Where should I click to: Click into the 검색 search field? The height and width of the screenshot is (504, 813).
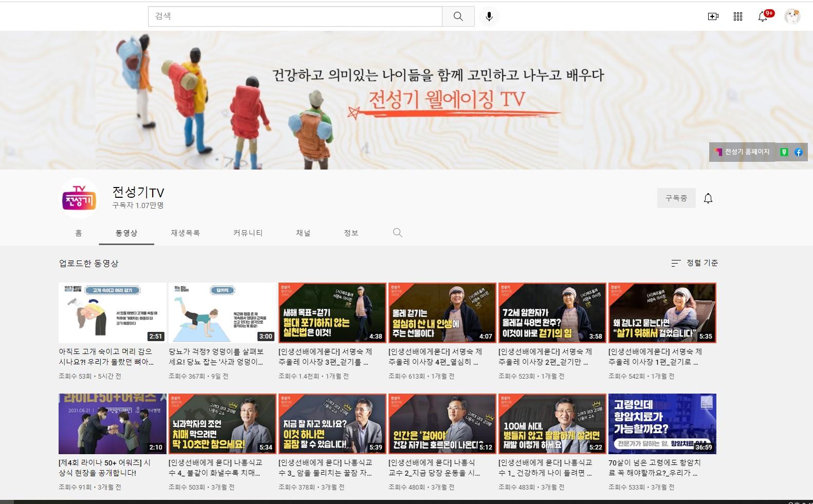pyautogui.click(x=295, y=16)
